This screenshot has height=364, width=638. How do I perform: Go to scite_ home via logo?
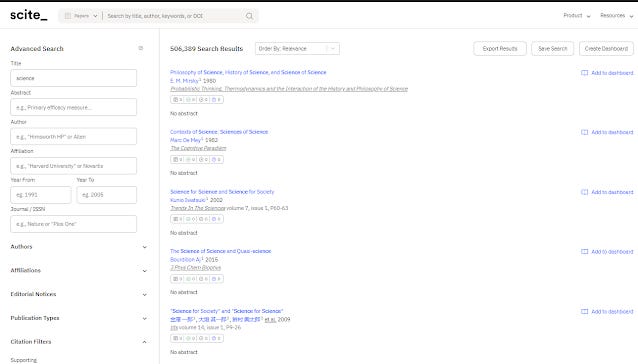pos(28,15)
